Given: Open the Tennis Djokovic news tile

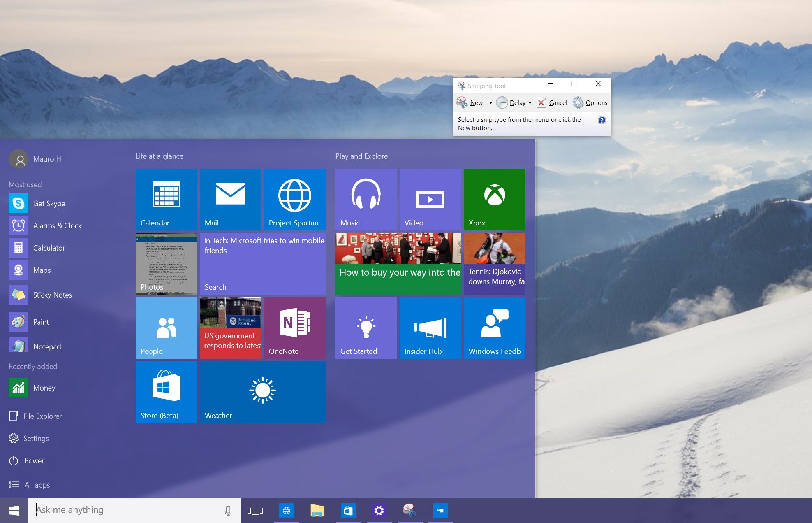Looking at the screenshot, I should pyautogui.click(x=494, y=263).
